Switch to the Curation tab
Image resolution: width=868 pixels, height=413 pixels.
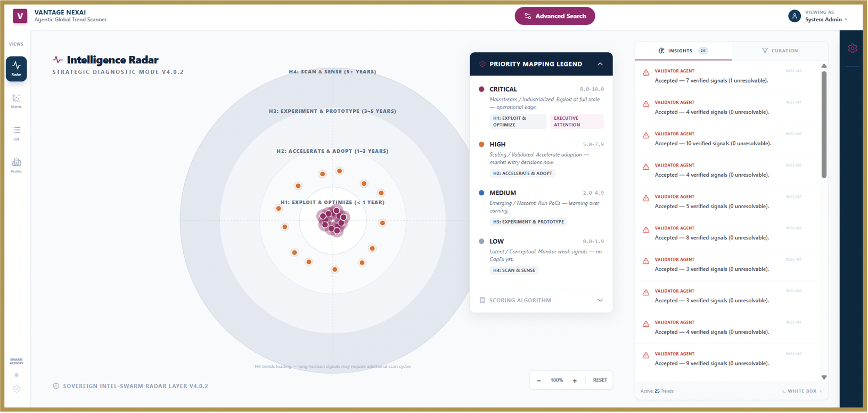click(x=780, y=51)
